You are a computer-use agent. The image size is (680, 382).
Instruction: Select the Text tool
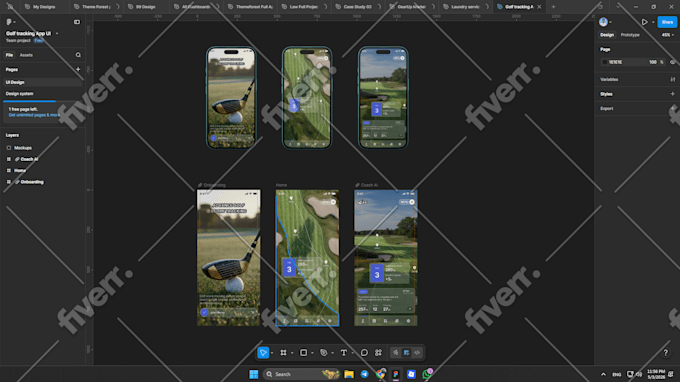tap(343, 353)
